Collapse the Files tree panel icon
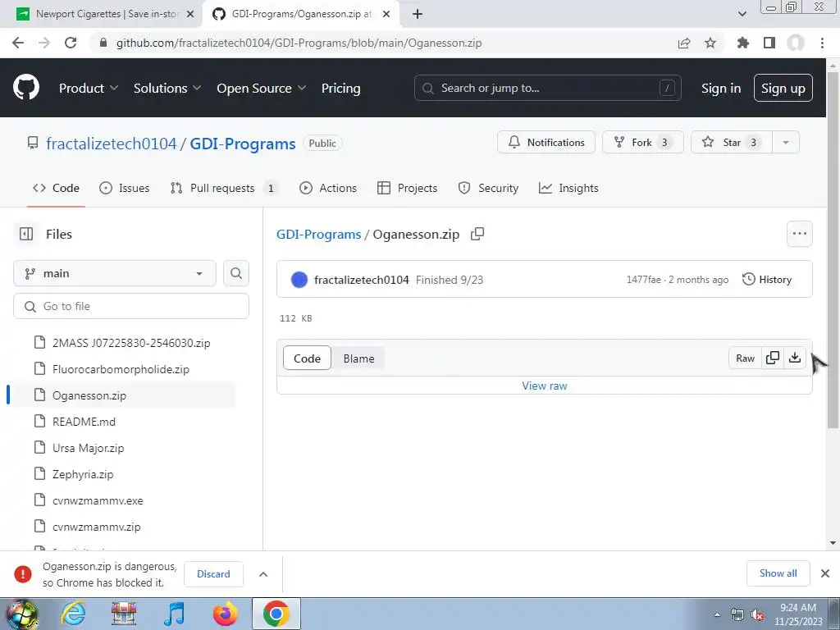Screen dimensions: 840x630 [x=25, y=234]
